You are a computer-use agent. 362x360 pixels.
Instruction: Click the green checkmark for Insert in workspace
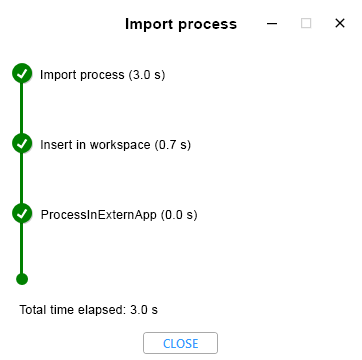[22, 143]
